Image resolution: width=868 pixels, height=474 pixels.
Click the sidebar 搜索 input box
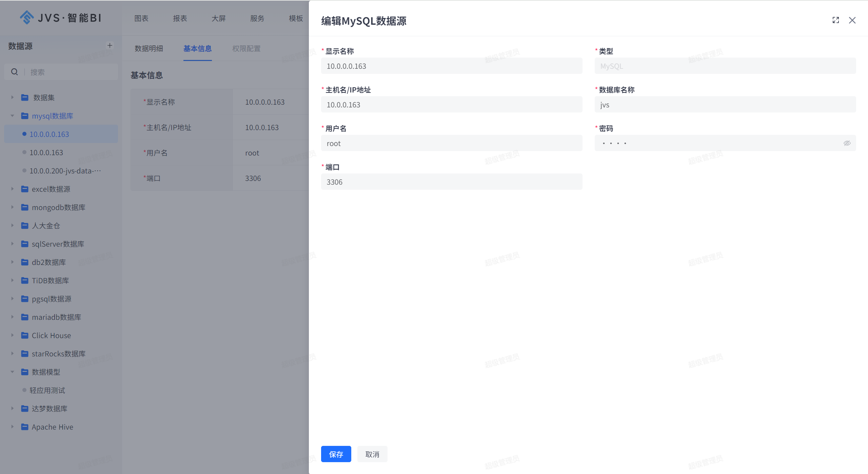61,72
